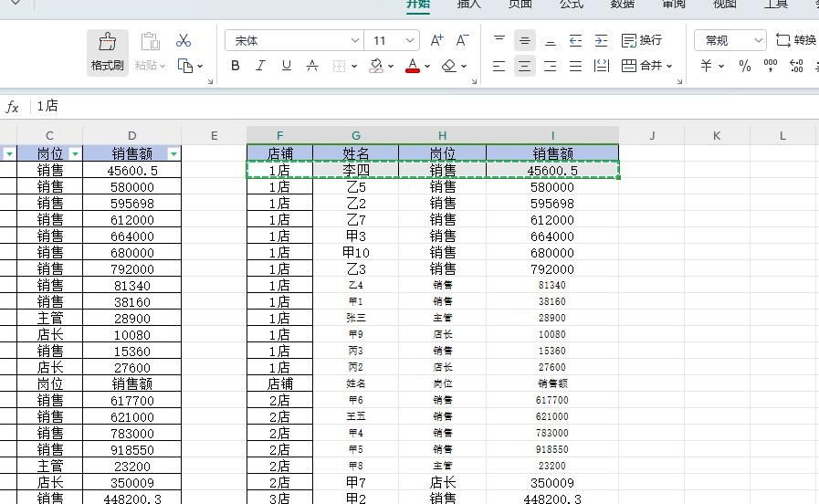Switch to the 公式 ribbon tab
Screen dimensions: 819x504
(572, 5)
